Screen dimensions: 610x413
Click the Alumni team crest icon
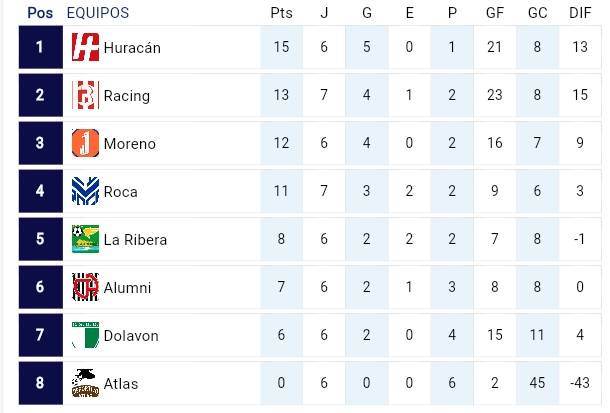tap(86, 287)
